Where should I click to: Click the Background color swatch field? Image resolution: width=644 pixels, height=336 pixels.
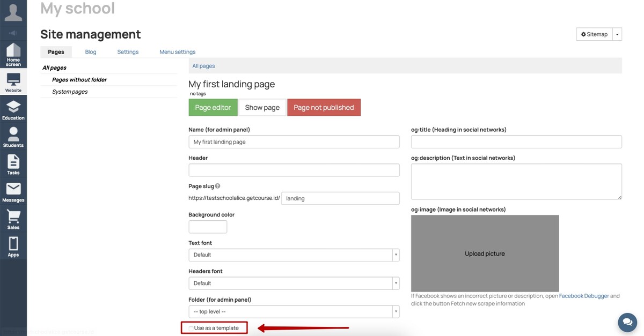point(208,227)
